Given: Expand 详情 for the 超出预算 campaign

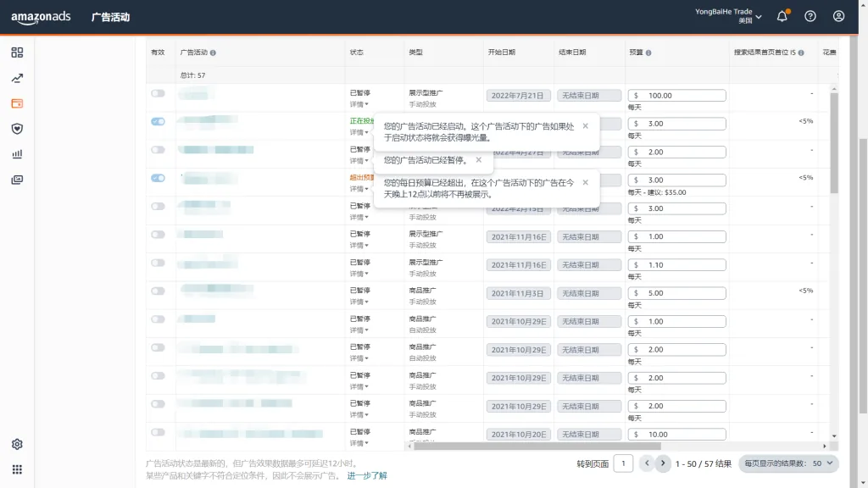Looking at the screenshot, I should [x=359, y=189].
